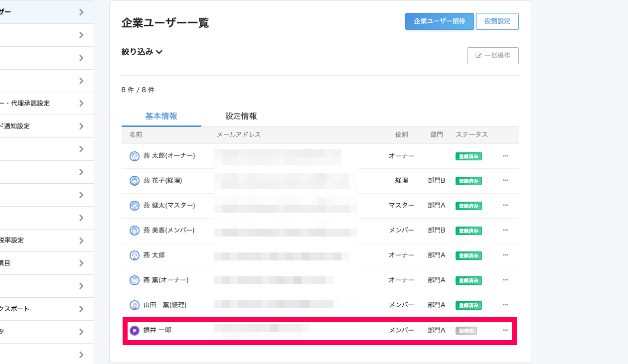Screen dimensions: 628x364
Task: Expand the highlighted ザー sidebar item
Action: click(81, 12)
